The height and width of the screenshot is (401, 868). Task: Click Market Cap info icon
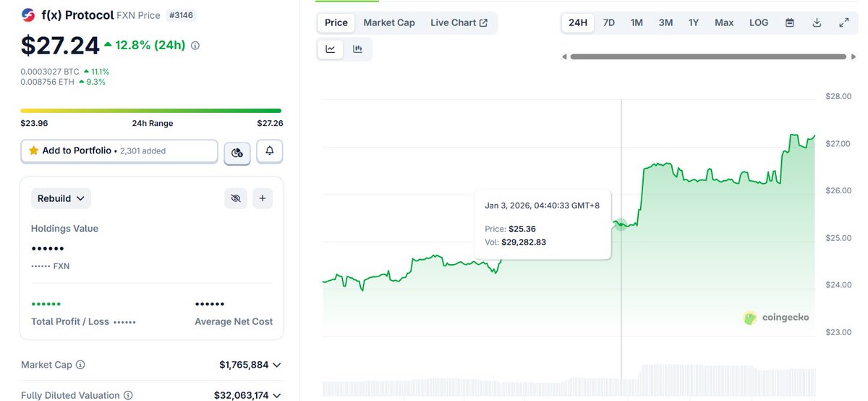(80, 365)
